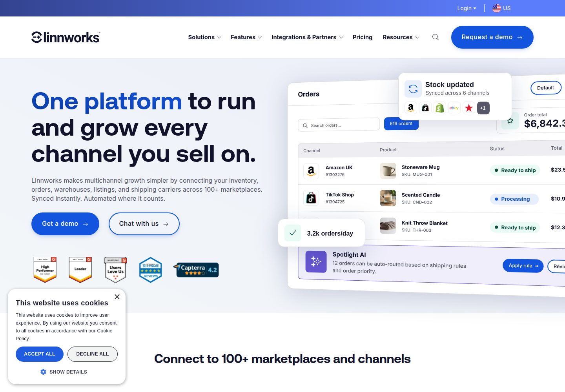The width and height of the screenshot is (565, 392).
Task: Click the US flag region icon
Action: [x=497, y=8]
